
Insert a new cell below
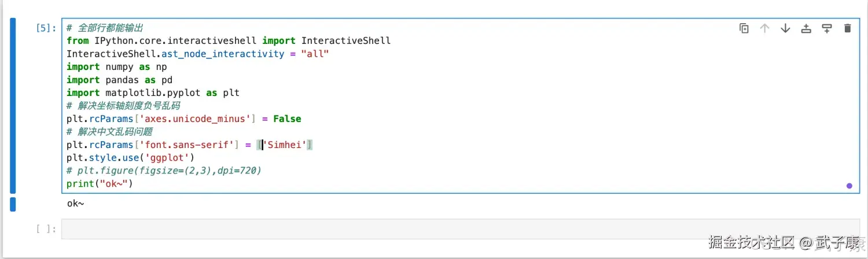click(x=827, y=28)
